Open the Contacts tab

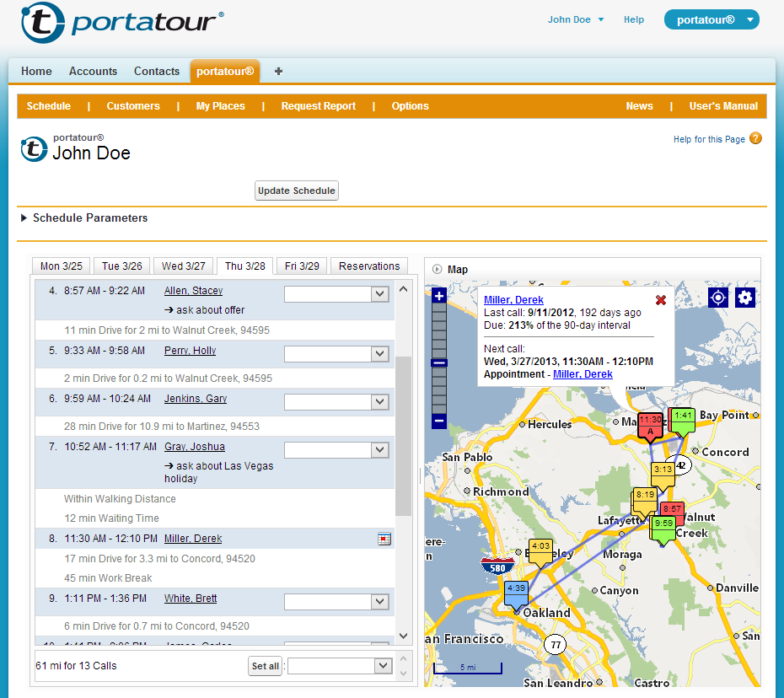157,72
